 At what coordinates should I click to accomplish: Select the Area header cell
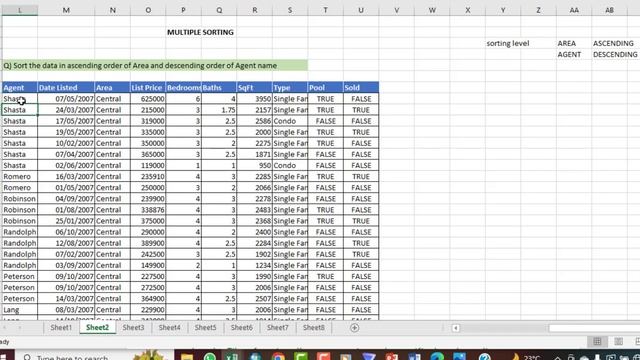click(x=112, y=87)
